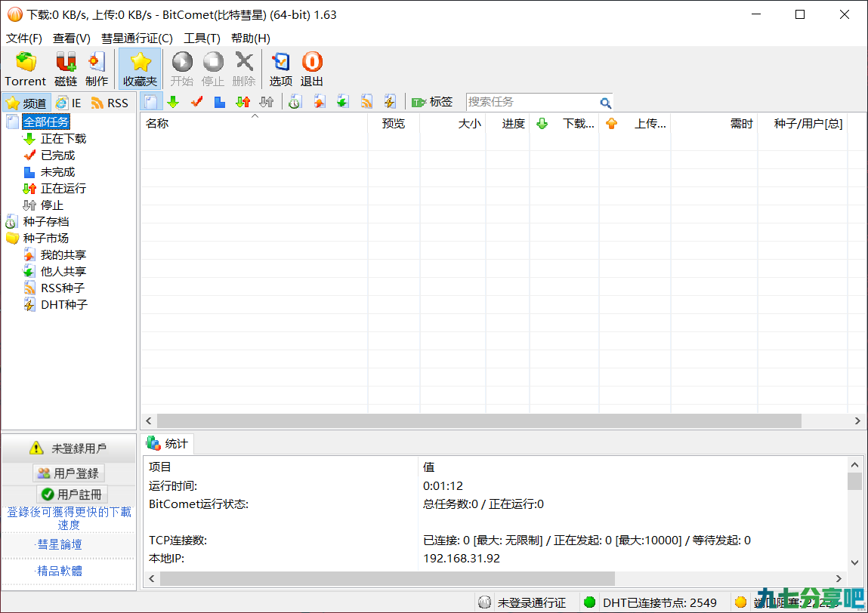Open the 工具(T) menu
Screen dimensions: 868x613
click(202, 39)
